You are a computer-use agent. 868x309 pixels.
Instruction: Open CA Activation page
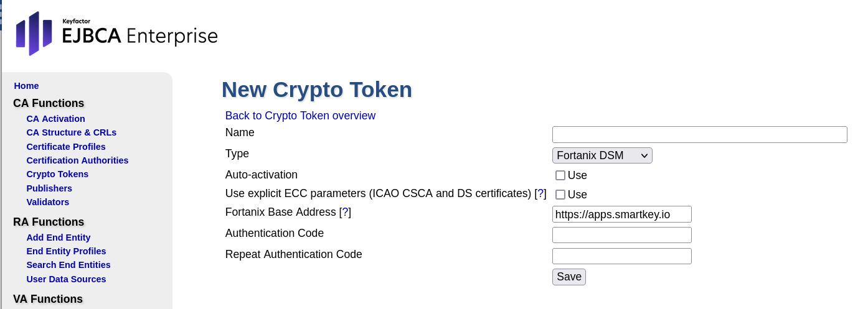[55, 119]
